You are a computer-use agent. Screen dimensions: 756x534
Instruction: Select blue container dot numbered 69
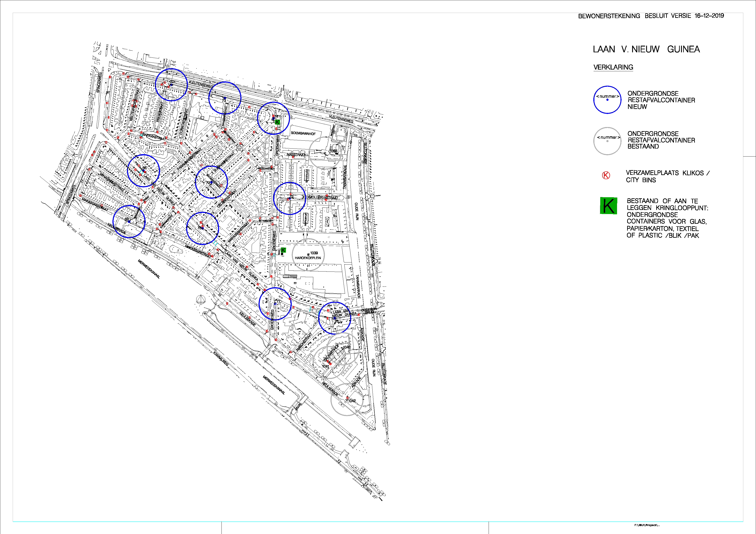point(129,222)
